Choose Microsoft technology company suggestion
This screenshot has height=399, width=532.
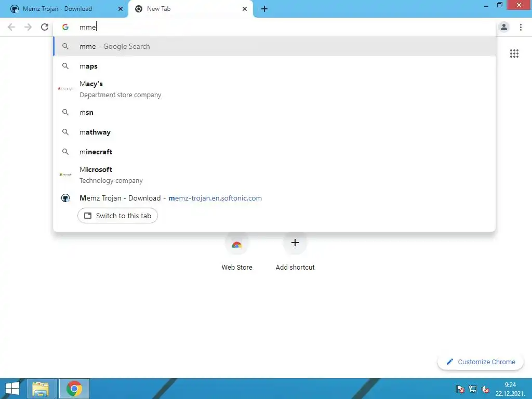click(274, 175)
